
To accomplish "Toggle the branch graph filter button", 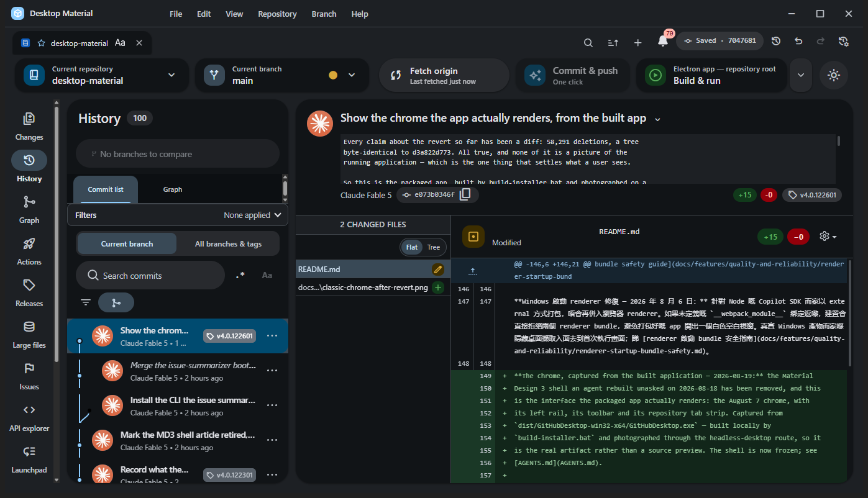I will click(x=116, y=302).
